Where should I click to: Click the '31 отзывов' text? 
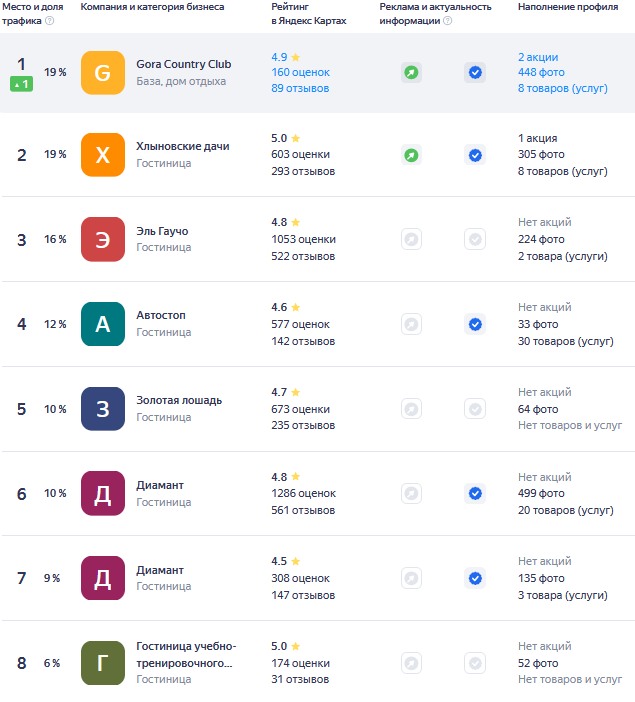click(300, 679)
